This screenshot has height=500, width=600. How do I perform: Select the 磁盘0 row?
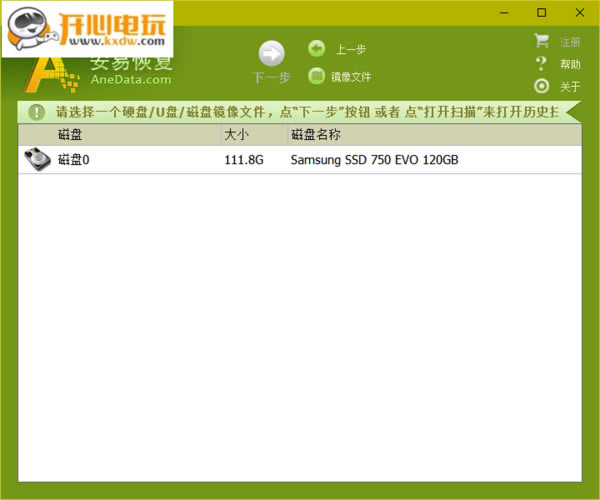(x=300, y=160)
